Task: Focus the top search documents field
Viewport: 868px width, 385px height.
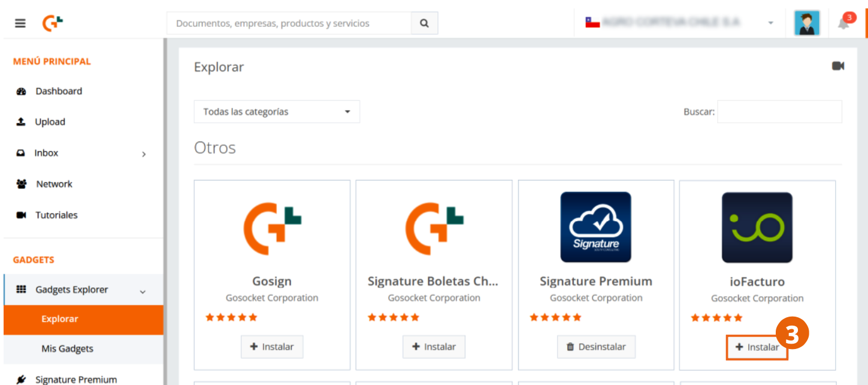Action: click(289, 23)
